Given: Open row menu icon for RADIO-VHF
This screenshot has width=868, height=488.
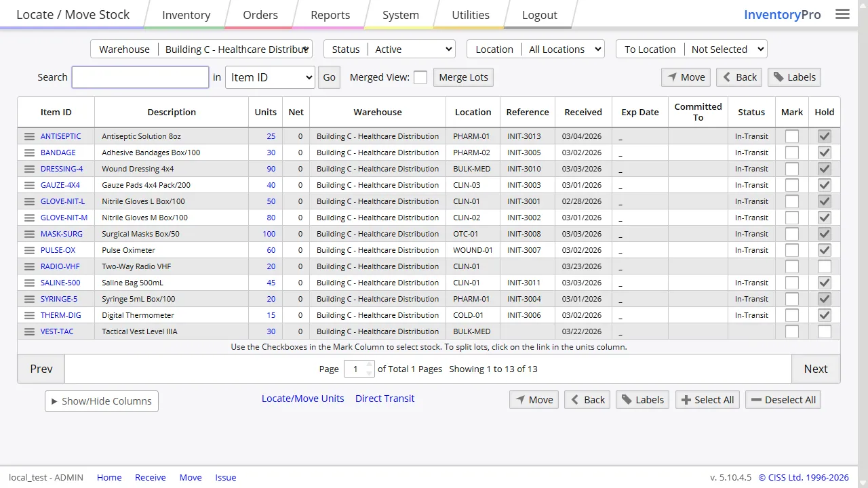Looking at the screenshot, I should 29,266.
